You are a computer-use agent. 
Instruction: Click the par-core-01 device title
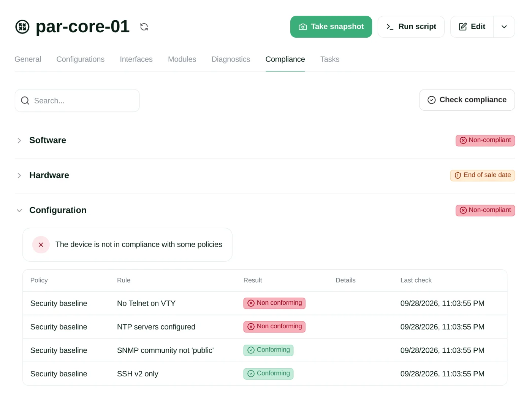[82, 27]
